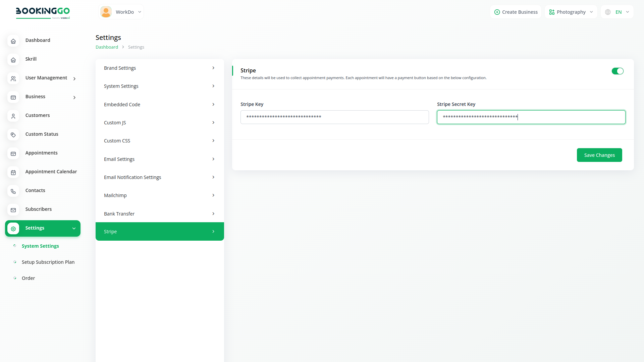Expand the Business sidebar submenu
The image size is (644, 362).
pos(50,97)
